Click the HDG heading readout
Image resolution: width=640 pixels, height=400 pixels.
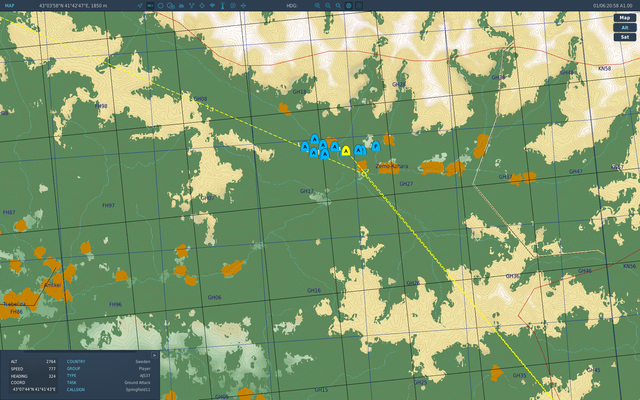pos(291,6)
